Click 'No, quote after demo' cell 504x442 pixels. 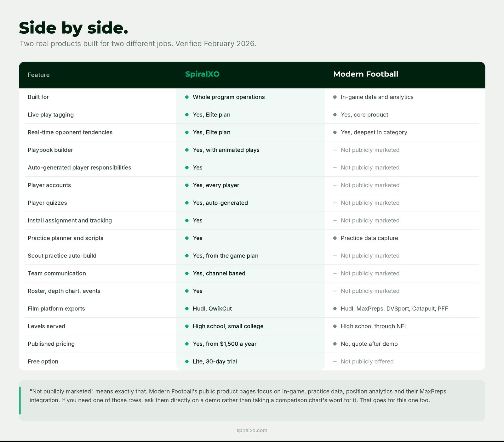pyautogui.click(x=369, y=344)
